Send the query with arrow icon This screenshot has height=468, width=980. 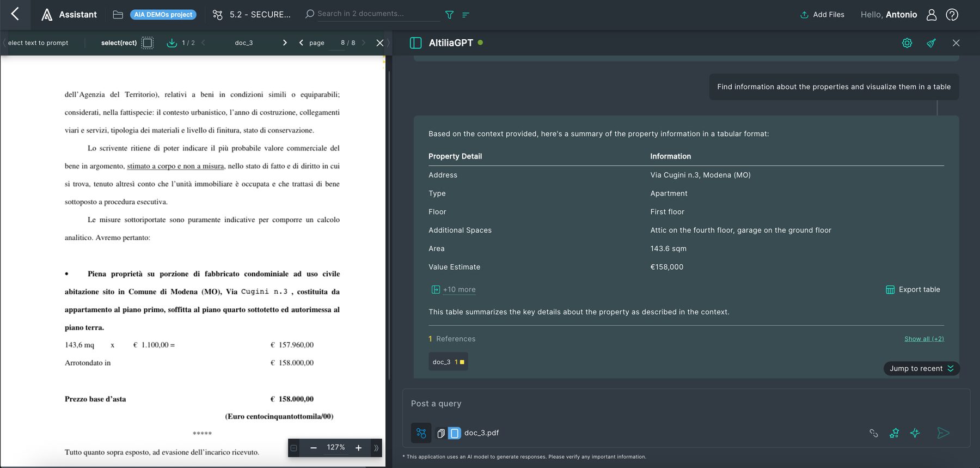[943, 433]
